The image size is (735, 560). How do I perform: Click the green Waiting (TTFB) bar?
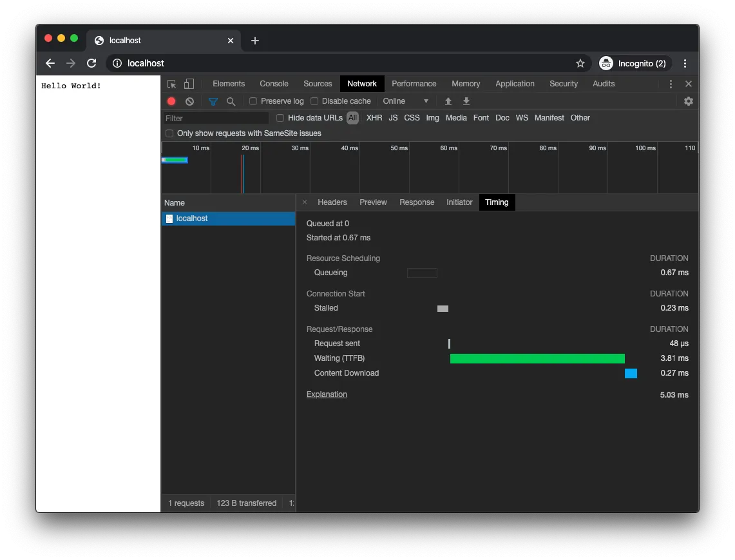pyautogui.click(x=537, y=359)
